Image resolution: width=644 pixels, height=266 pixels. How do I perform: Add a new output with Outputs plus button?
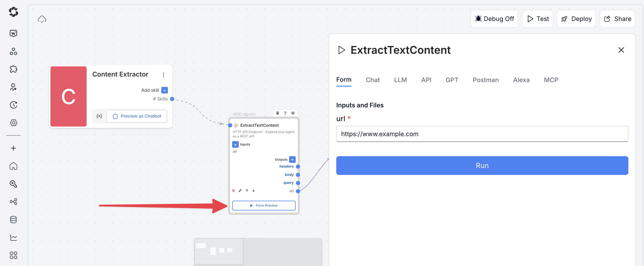(292, 159)
